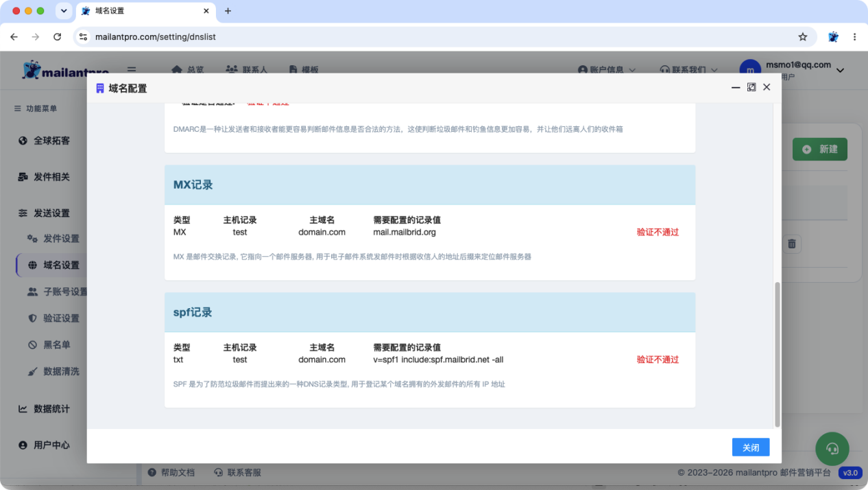Image resolution: width=868 pixels, height=490 pixels.
Task: Open the 联系我们 dropdown
Action: tap(688, 70)
